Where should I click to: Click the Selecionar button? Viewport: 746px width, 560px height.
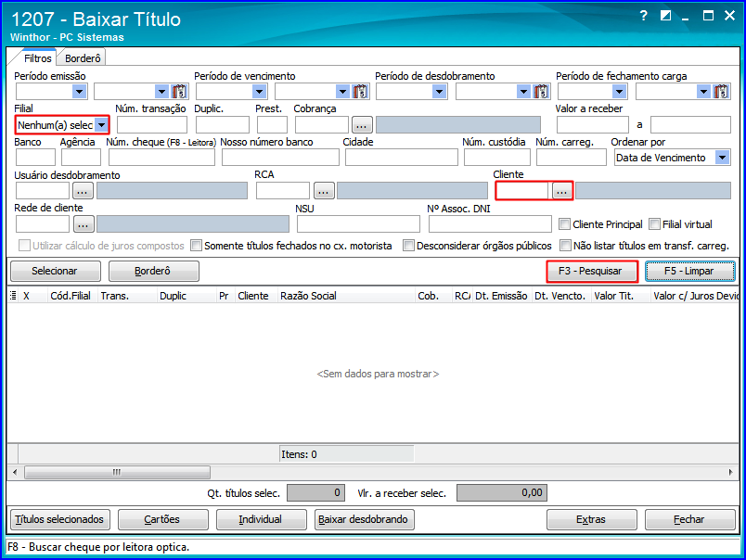[55, 271]
